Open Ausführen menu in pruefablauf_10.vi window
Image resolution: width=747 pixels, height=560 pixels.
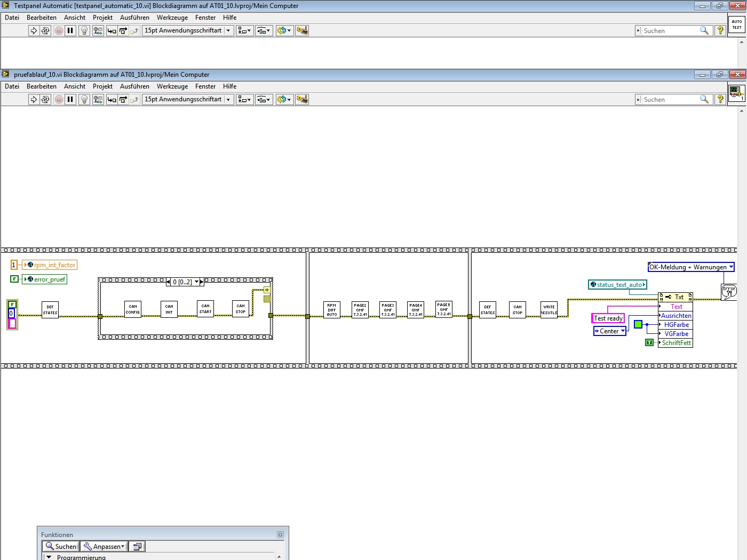click(x=134, y=86)
